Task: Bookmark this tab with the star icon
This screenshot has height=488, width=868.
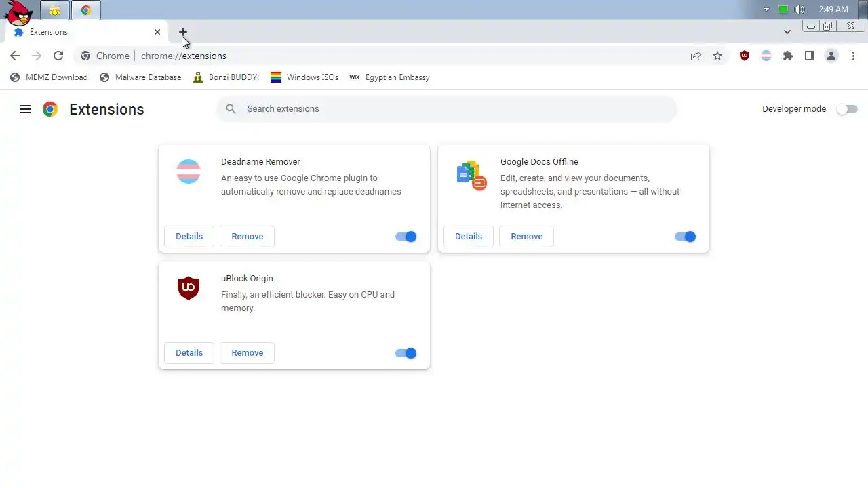Action: click(x=717, y=56)
